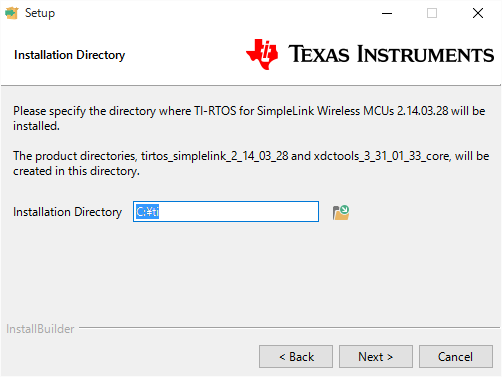Open the folder browse dialog icon
The width and height of the screenshot is (502, 377).
click(341, 212)
